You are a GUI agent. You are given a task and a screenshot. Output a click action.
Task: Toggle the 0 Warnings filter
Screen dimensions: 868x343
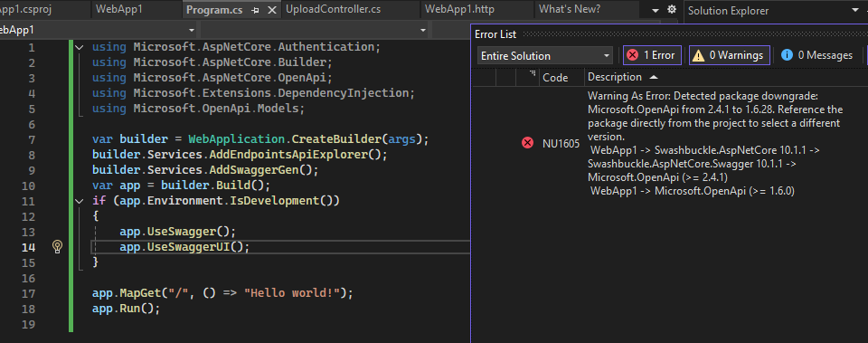(x=729, y=55)
